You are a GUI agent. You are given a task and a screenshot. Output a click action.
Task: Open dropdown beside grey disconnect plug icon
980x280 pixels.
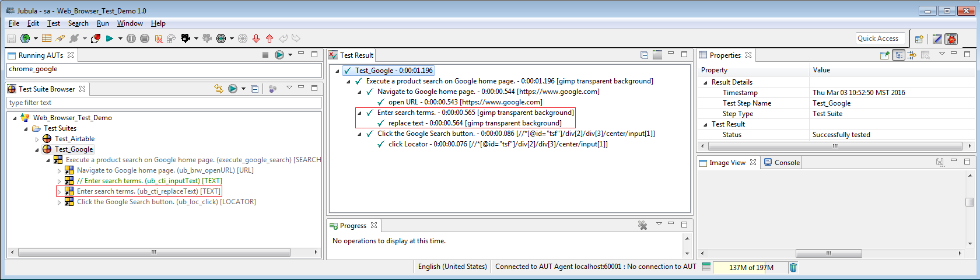tap(85, 38)
